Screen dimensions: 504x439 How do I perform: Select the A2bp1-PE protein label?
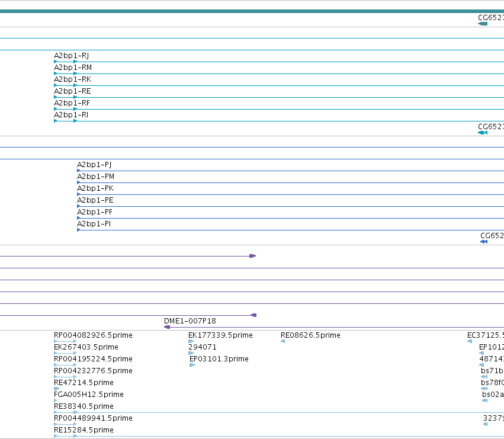pos(95,200)
